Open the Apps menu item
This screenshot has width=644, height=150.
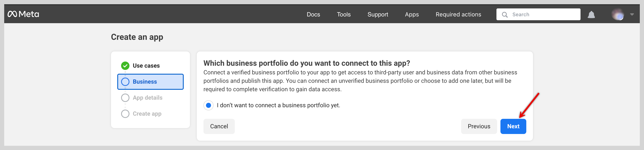click(412, 15)
